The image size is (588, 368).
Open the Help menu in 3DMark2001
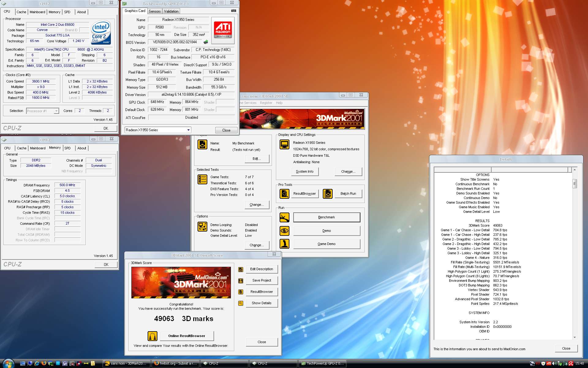pyautogui.click(x=279, y=103)
